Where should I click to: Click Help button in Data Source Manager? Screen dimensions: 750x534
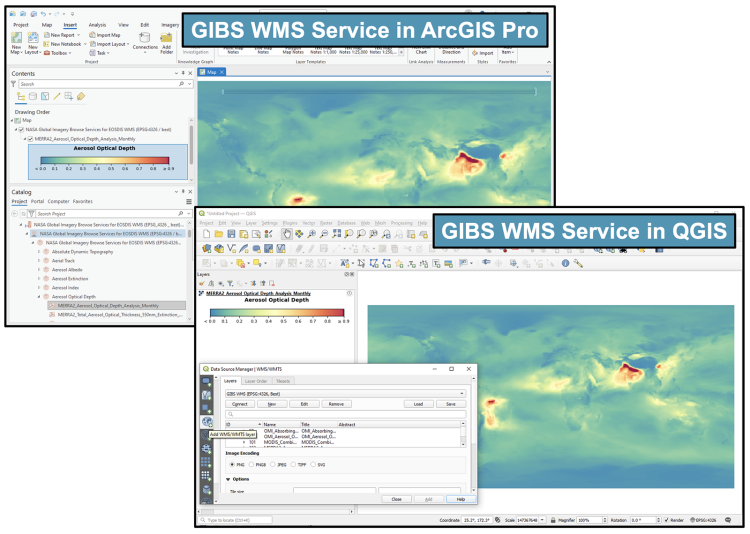click(x=461, y=499)
